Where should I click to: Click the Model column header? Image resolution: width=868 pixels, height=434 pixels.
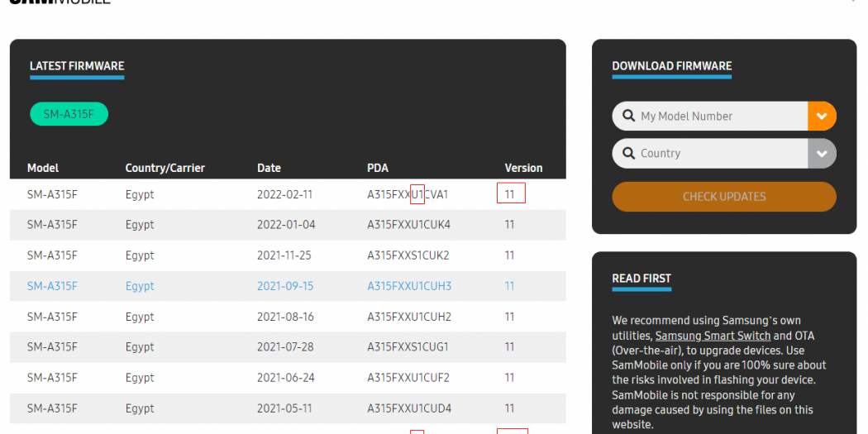pos(43,168)
